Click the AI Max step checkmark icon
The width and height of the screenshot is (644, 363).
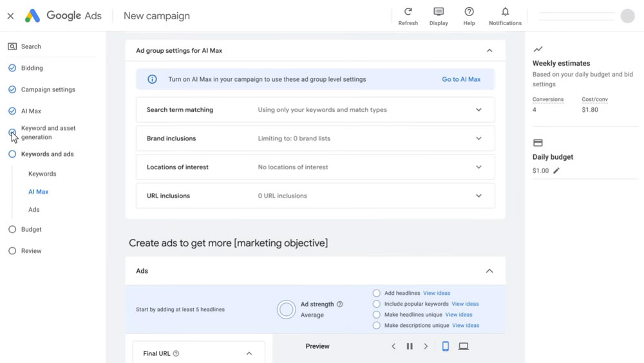click(12, 111)
